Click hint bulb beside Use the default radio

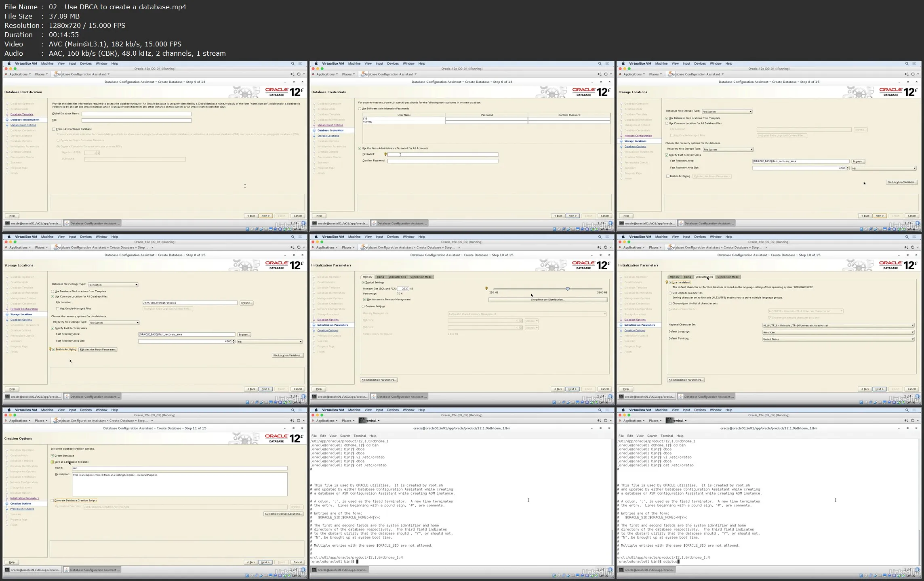click(x=667, y=282)
